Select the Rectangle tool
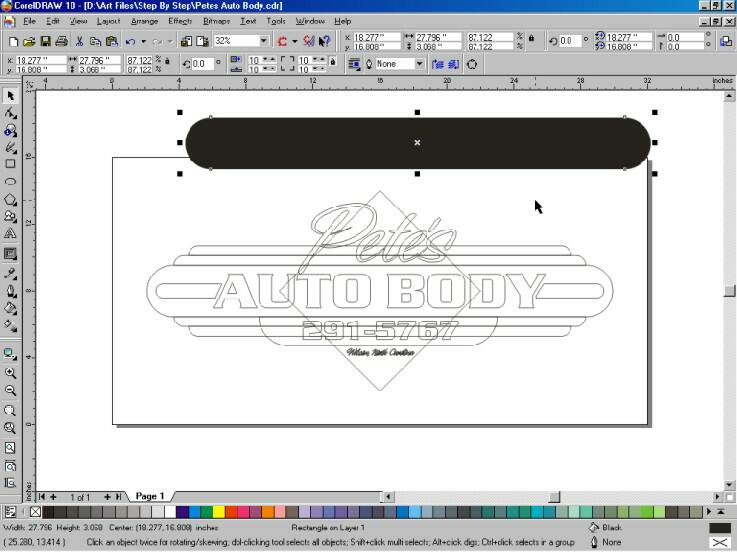 pos(10,164)
